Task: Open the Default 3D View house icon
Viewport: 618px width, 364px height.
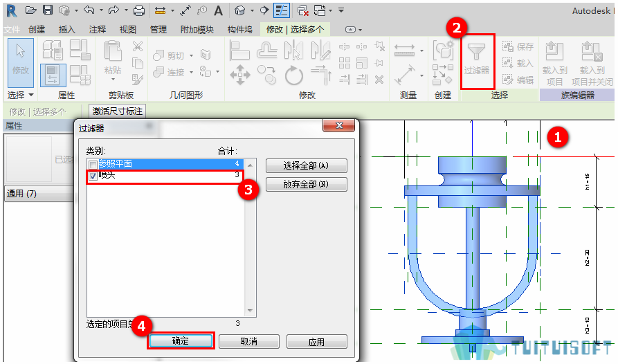Action: click(239, 10)
